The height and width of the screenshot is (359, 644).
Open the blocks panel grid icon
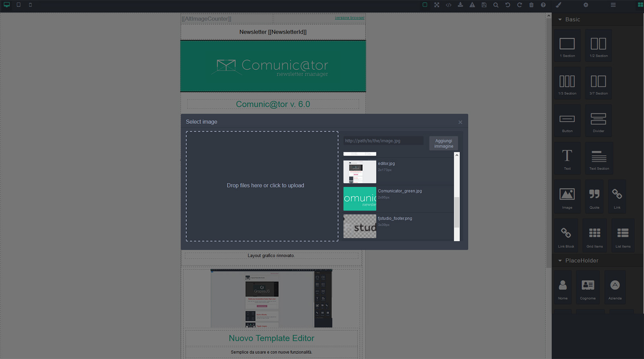(640, 5)
